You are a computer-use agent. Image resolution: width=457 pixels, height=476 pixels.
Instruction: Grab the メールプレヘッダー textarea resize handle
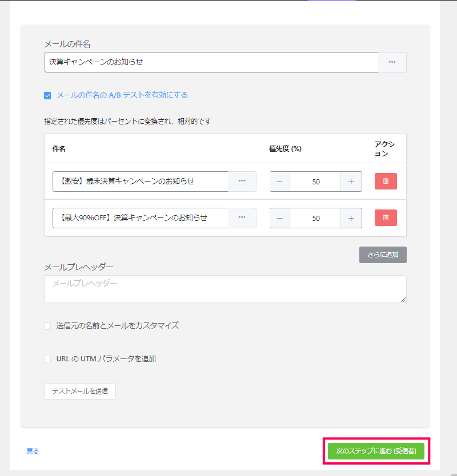click(403, 300)
